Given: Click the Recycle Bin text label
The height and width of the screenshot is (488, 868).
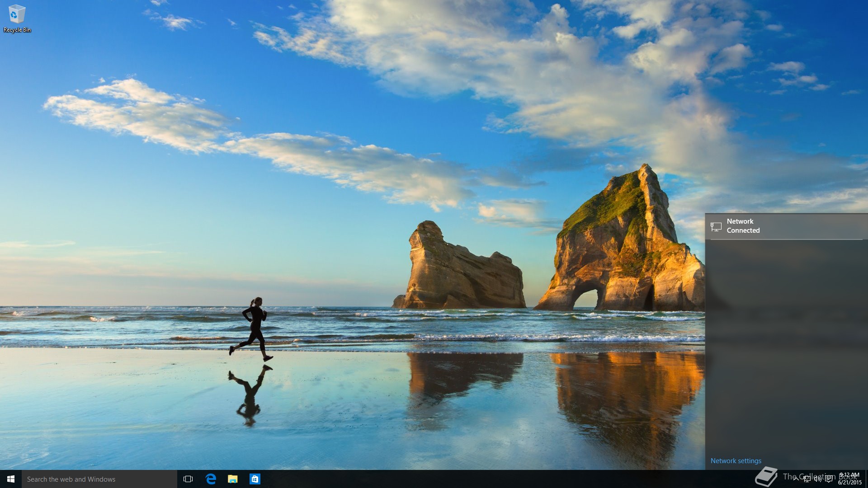Looking at the screenshot, I should [x=17, y=30].
